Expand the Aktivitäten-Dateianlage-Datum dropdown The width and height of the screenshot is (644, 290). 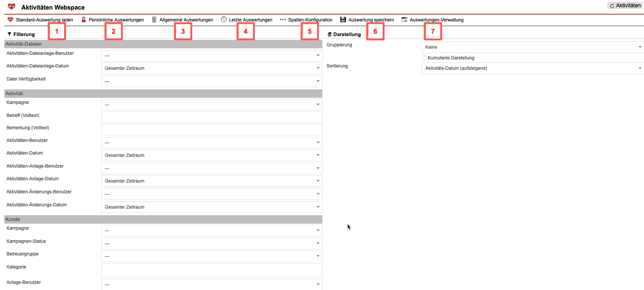(x=211, y=68)
